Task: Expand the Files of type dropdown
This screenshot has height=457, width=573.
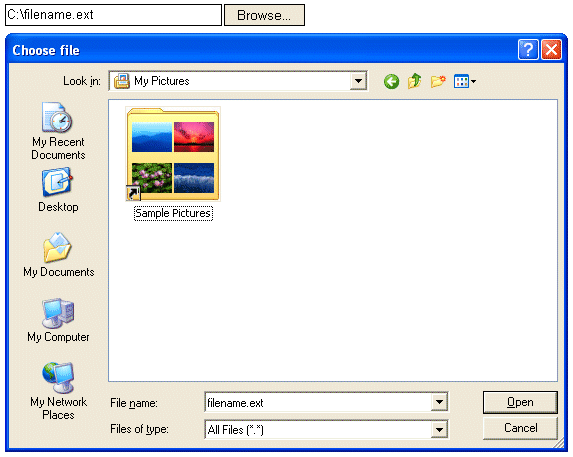Action: [439, 429]
